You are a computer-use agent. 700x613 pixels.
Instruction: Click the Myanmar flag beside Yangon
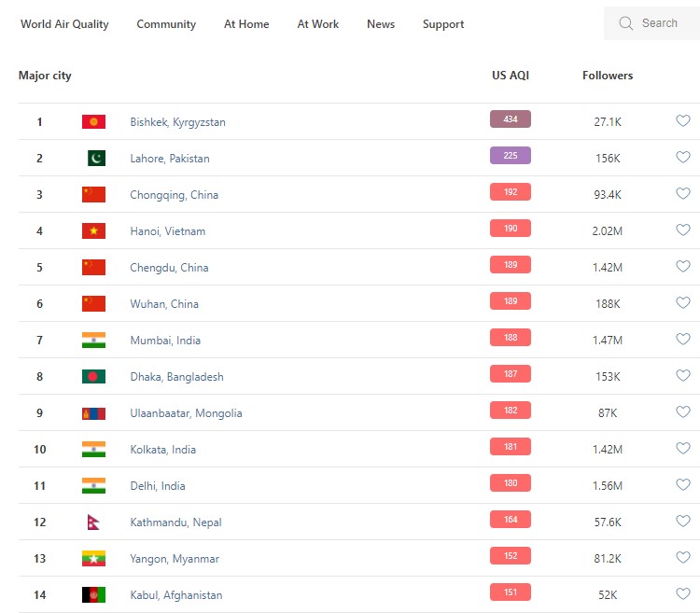tap(93, 559)
